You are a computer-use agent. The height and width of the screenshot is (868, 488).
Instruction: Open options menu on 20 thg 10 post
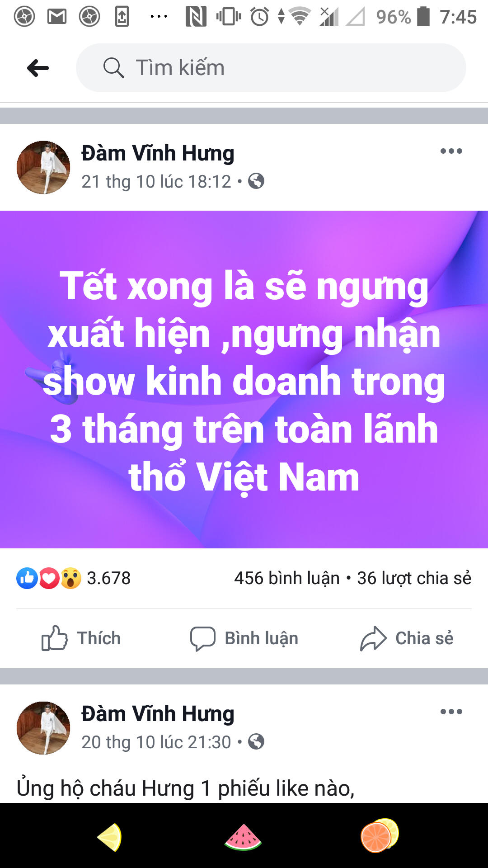(x=451, y=712)
